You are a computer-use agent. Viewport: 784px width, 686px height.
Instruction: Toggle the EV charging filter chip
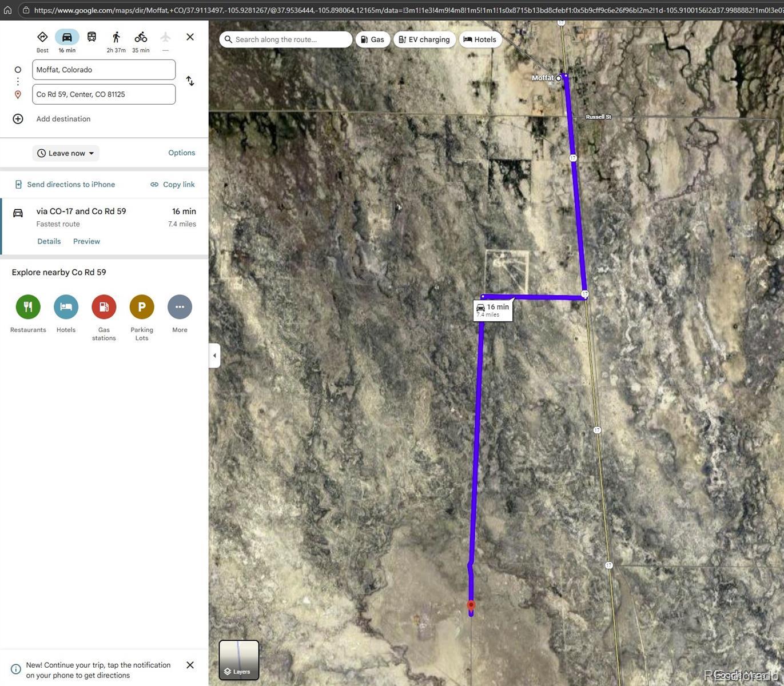(x=424, y=39)
